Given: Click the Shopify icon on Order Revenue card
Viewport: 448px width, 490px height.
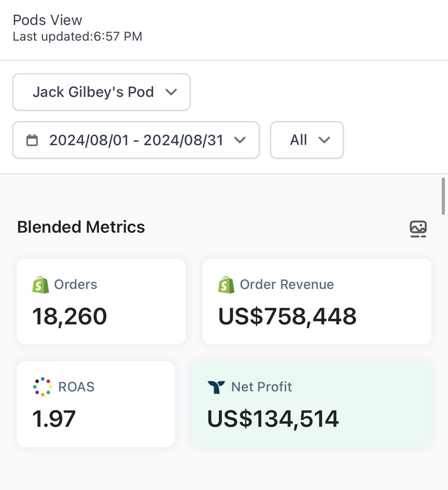Looking at the screenshot, I should click(x=226, y=285).
